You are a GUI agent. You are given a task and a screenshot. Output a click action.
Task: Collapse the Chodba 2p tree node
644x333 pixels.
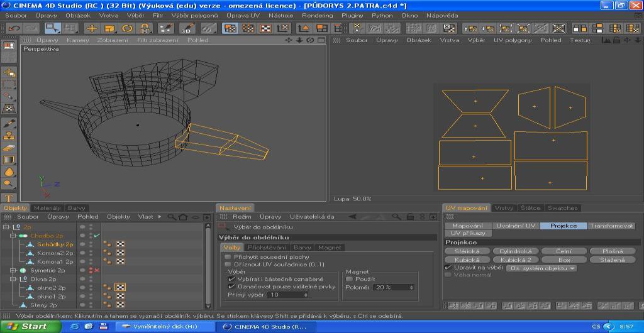point(13,236)
